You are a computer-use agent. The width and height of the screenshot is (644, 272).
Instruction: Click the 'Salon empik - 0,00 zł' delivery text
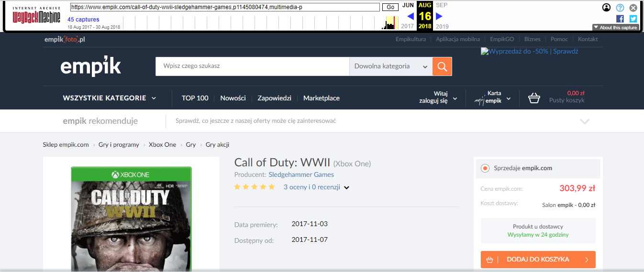pyautogui.click(x=568, y=205)
